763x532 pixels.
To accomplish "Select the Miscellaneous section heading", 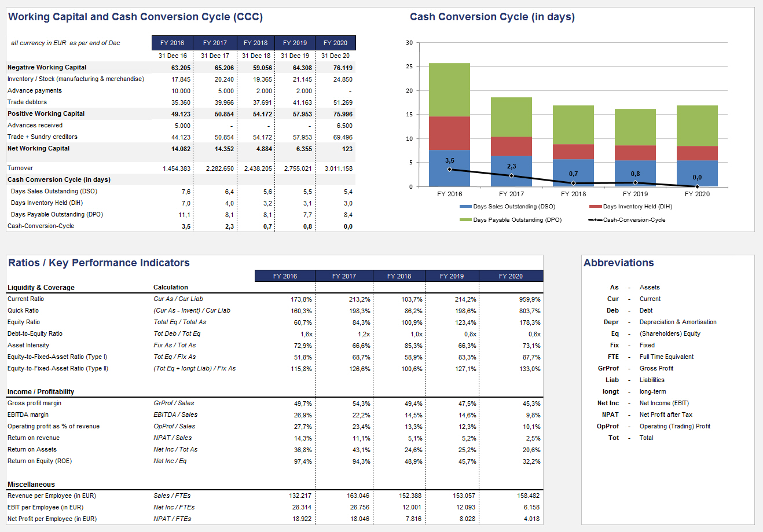I will [31, 485].
